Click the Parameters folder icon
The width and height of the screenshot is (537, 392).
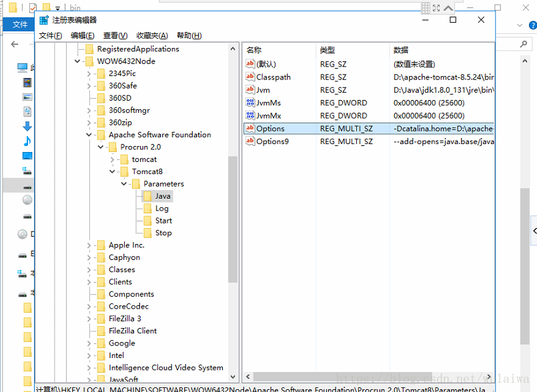click(136, 184)
